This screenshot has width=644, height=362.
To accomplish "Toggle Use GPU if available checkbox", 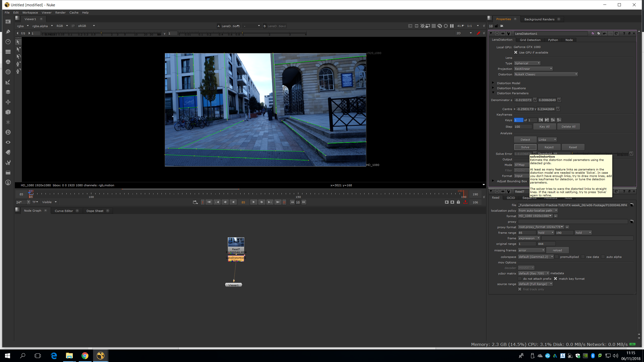I will coord(516,53).
